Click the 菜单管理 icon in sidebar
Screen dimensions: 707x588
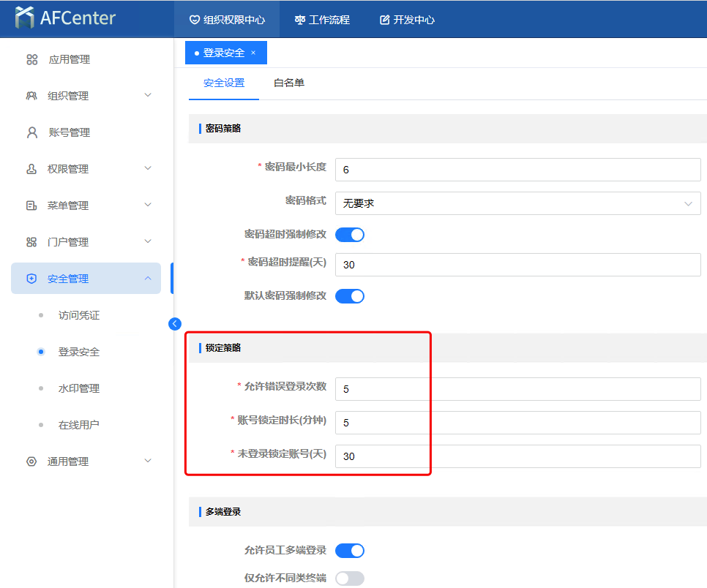click(x=31, y=206)
